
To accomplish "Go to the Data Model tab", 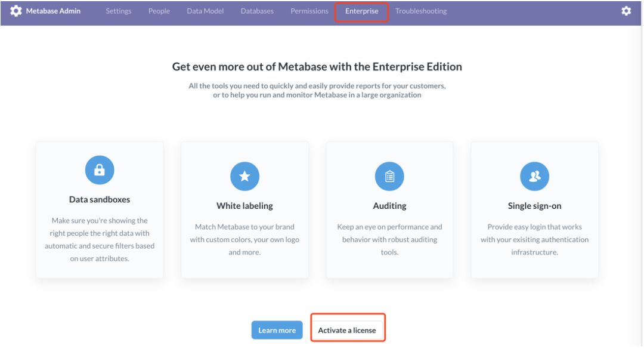I will [x=205, y=11].
